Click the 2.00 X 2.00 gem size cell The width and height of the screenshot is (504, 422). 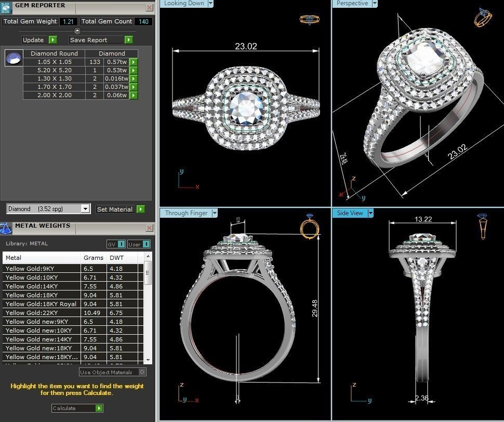coord(55,96)
